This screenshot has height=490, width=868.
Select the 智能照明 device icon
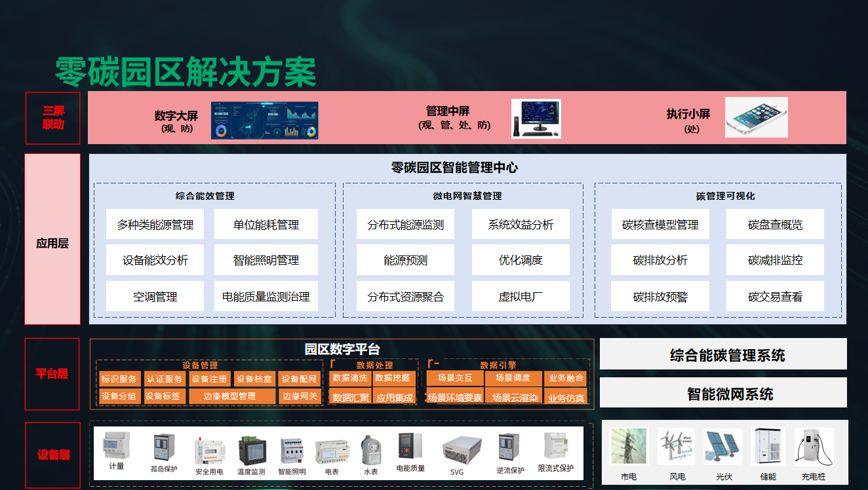[x=292, y=449]
